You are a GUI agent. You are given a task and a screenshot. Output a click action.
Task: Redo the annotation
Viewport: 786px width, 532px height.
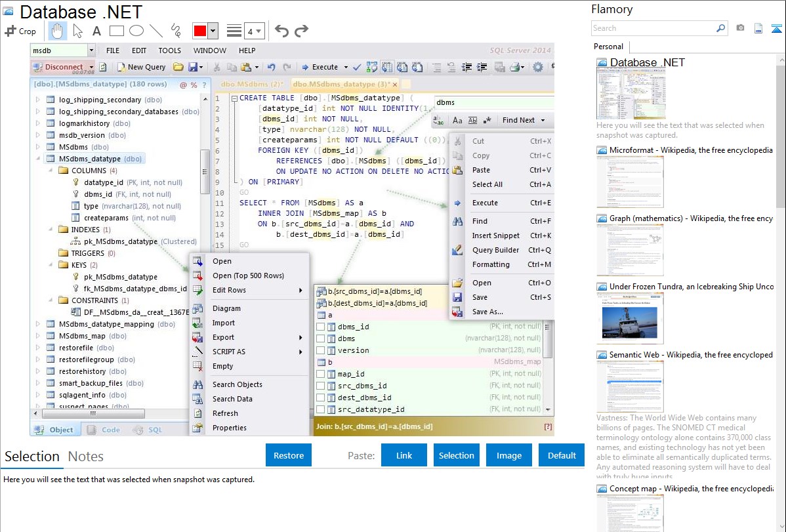[x=301, y=31]
